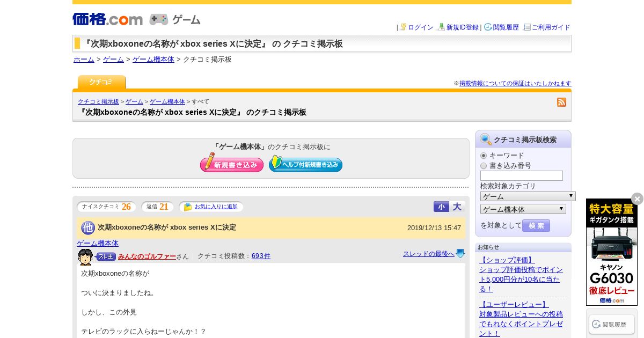Viewport: 644px width, 338px height.
Task: Select the 書き込み番号 radio button
Action: coord(484,166)
